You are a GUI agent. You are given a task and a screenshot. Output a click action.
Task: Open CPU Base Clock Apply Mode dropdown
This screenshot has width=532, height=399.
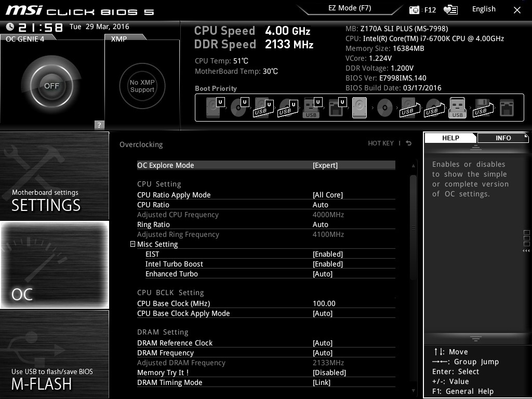[266, 313]
